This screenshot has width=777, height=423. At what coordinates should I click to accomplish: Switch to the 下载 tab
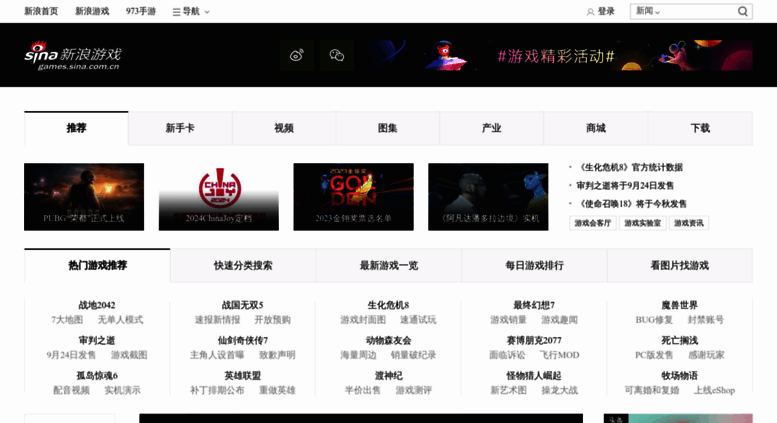[700, 128]
